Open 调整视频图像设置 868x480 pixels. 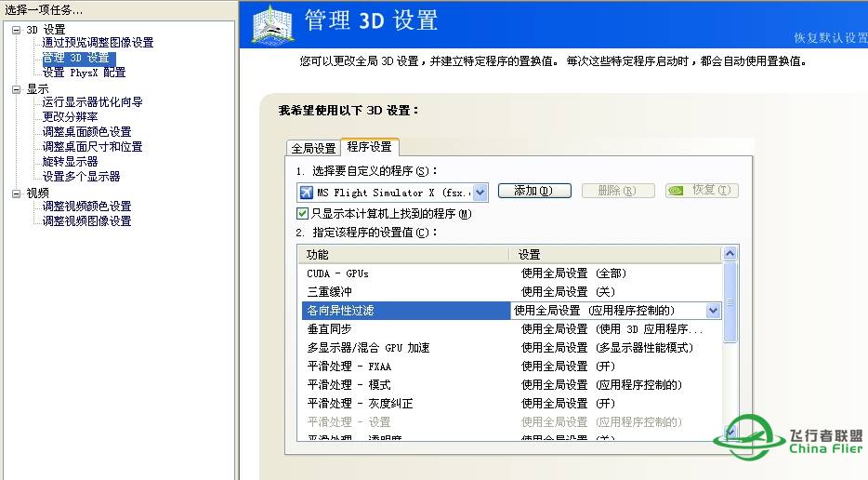point(87,221)
